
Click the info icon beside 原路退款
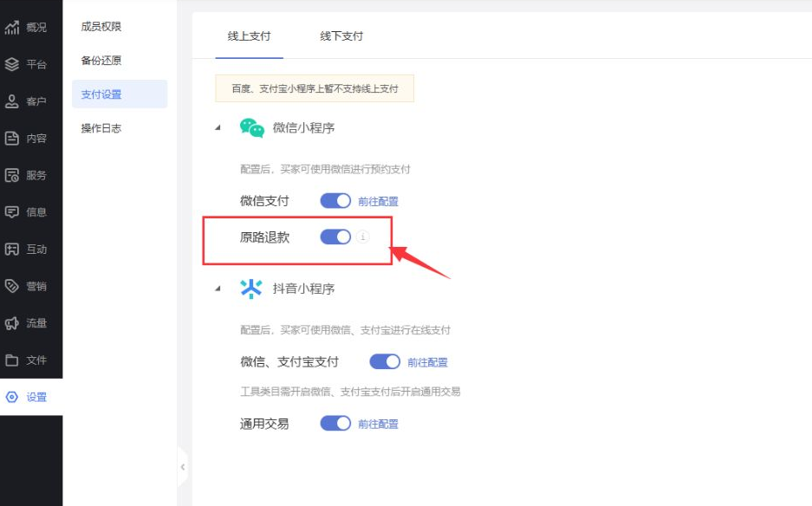click(362, 237)
